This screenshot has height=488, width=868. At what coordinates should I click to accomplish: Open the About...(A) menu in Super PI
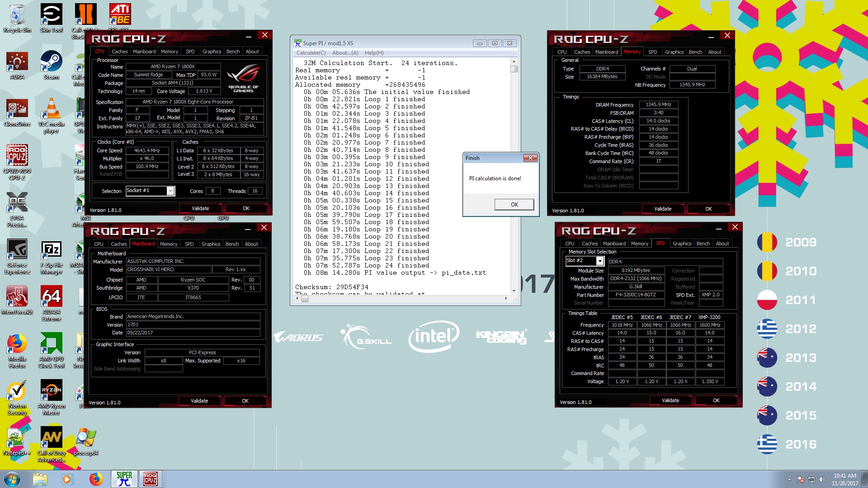[345, 53]
